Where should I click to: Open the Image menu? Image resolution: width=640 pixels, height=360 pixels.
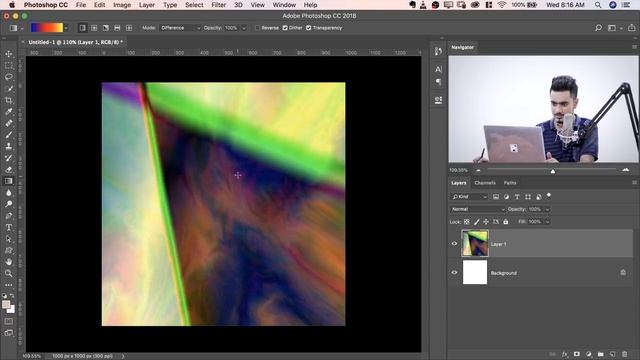pos(122,5)
